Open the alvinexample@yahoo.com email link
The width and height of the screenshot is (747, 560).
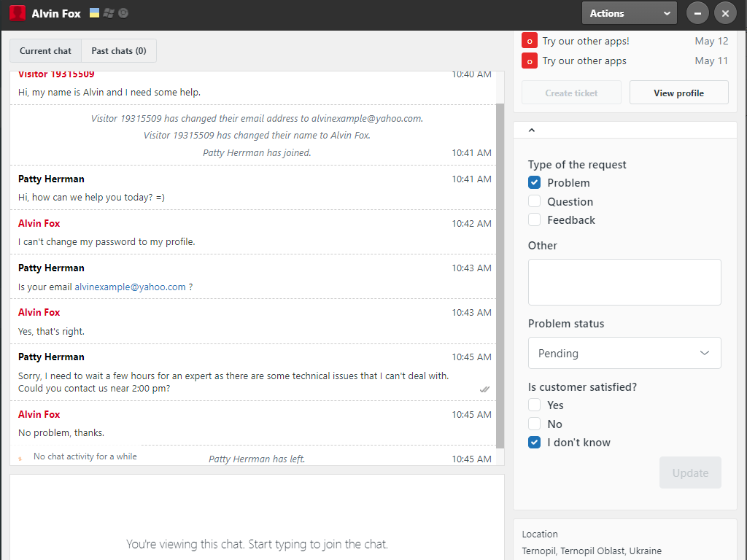(x=130, y=287)
